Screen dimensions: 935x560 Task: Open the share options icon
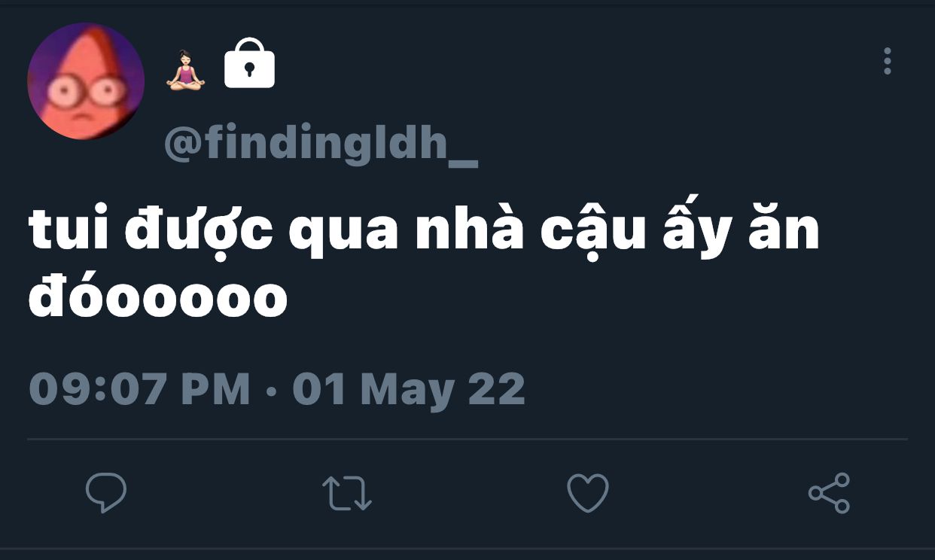pyautogui.click(x=829, y=493)
